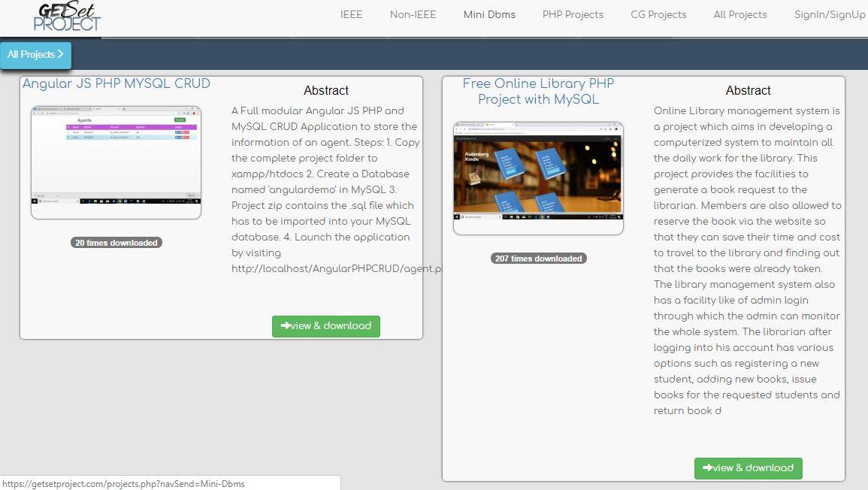The width and height of the screenshot is (868, 490).
Task: Click the GetSet Project logo
Action: point(67,17)
